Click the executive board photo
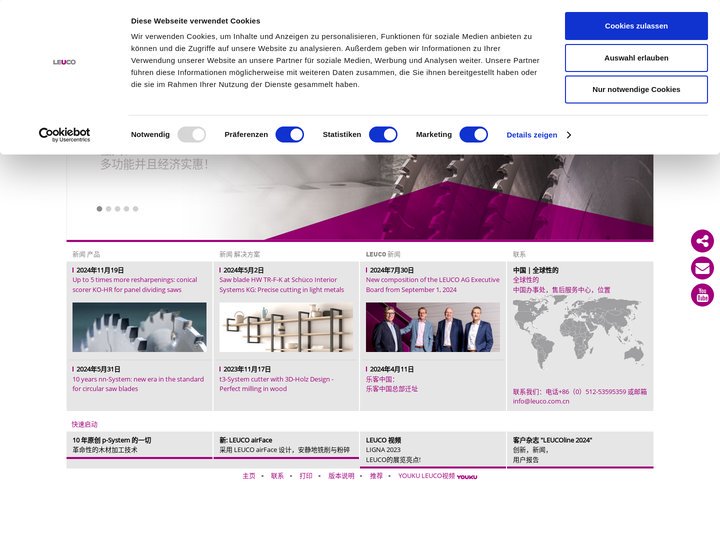The image size is (720, 540). (433, 327)
